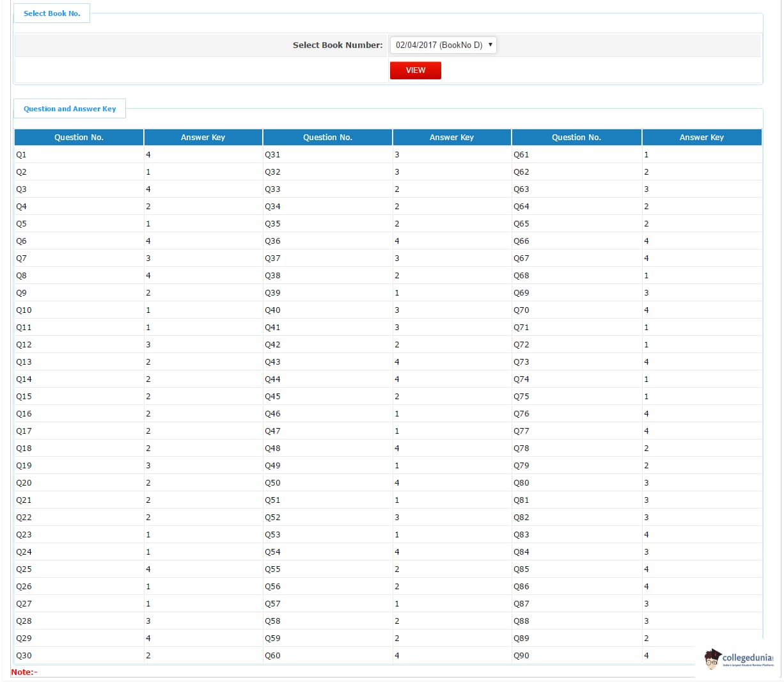Image resolution: width=784 pixels, height=682 pixels.
Task: Click the answer key value for Q15
Action: pyautogui.click(x=148, y=397)
